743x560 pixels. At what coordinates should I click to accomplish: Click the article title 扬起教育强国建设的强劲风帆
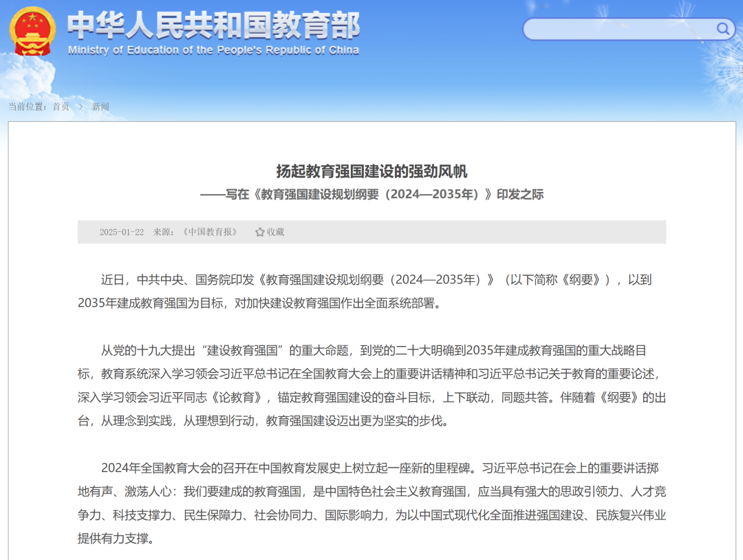372,171
